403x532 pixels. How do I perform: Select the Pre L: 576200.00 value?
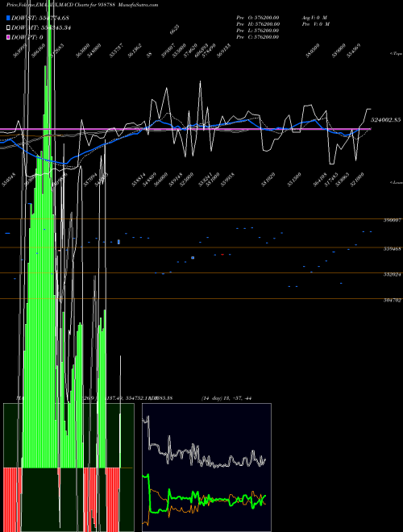pyautogui.click(x=258, y=30)
